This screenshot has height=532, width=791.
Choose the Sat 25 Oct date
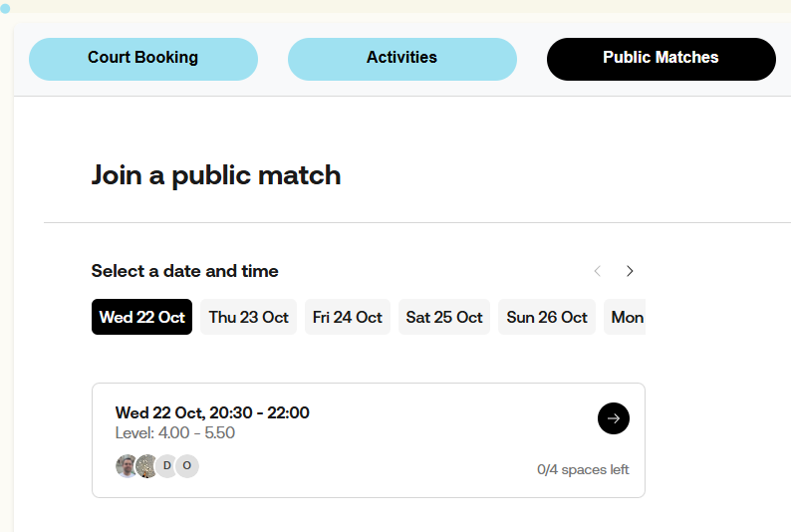click(443, 317)
